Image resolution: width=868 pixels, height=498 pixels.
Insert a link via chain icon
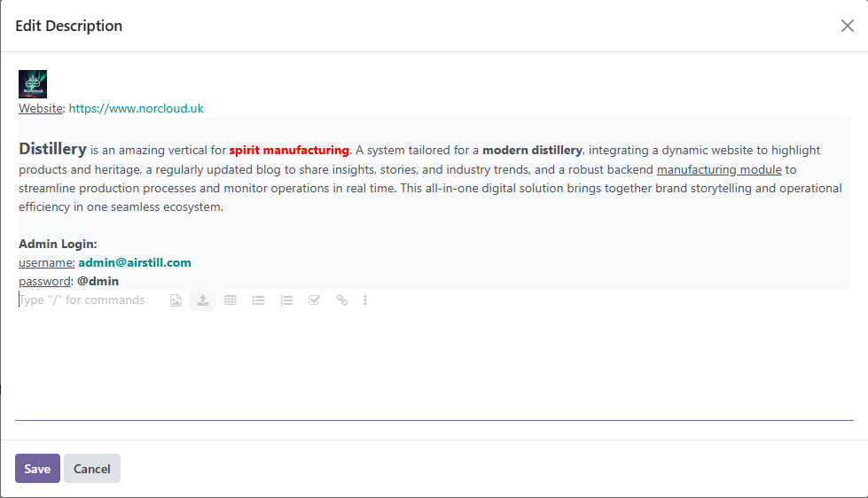coord(342,300)
